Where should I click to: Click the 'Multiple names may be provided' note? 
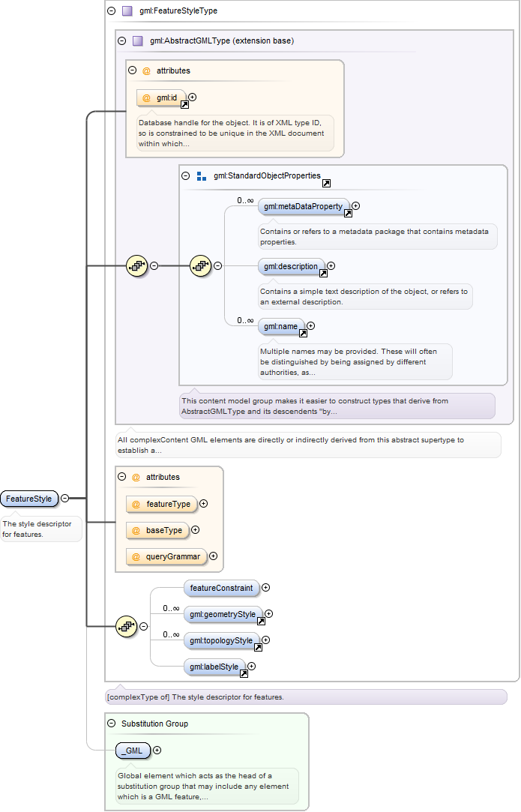(355, 361)
